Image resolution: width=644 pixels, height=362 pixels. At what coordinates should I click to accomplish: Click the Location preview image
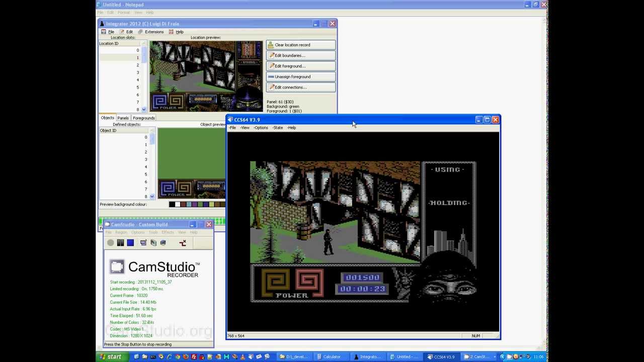coord(206,76)
